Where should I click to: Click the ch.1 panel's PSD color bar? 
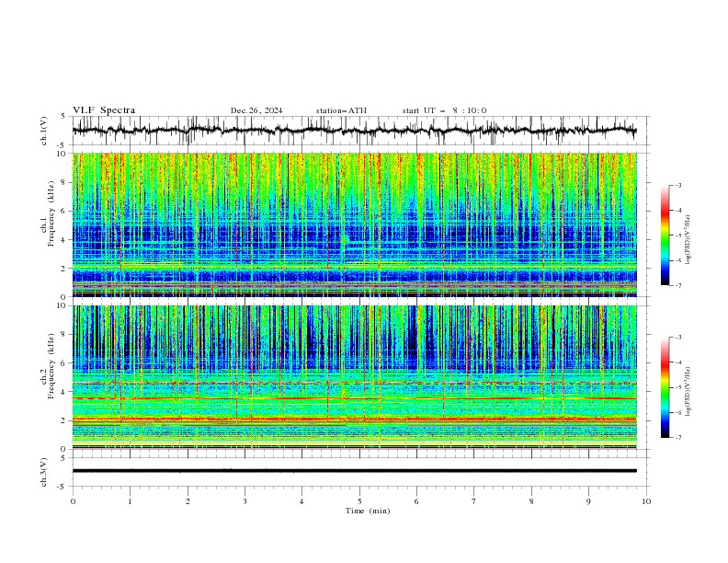pos(665,236)
